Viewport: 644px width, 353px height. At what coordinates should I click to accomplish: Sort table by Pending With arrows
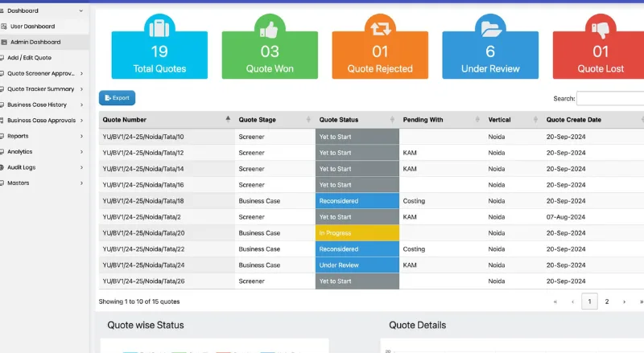[477, 120]
